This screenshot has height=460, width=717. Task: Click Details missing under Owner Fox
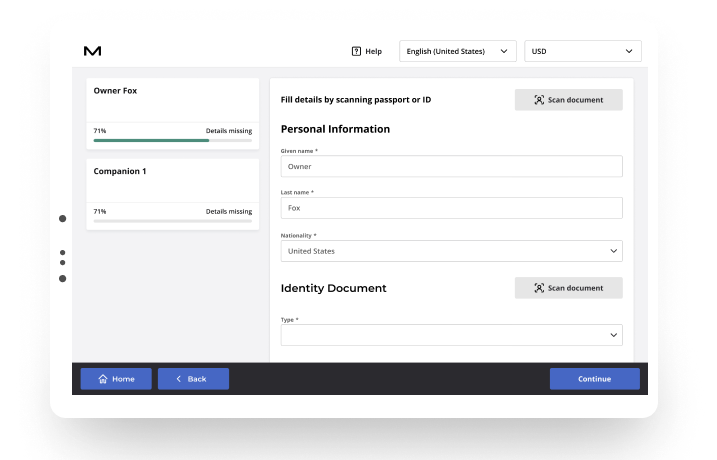(x=228, y=131)
